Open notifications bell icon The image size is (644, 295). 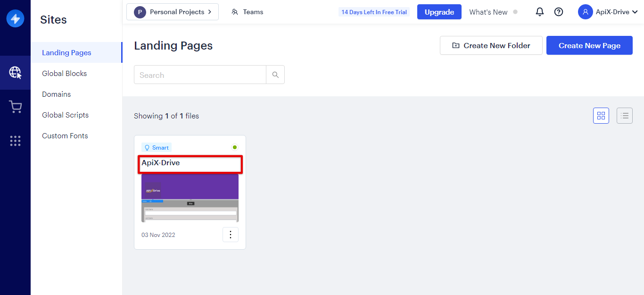pyautogui.click(x=540, y=12)
